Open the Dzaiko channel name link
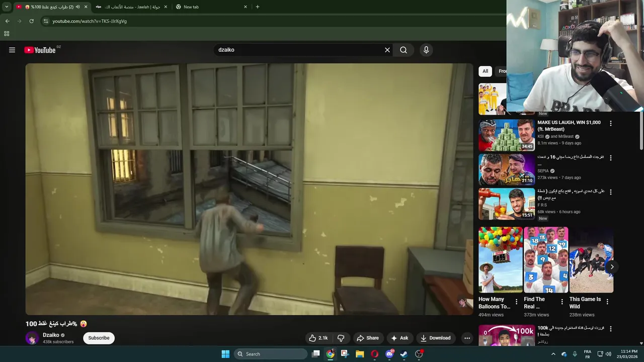This screenshot has height=362, width=644. click(x=51, y=335)
